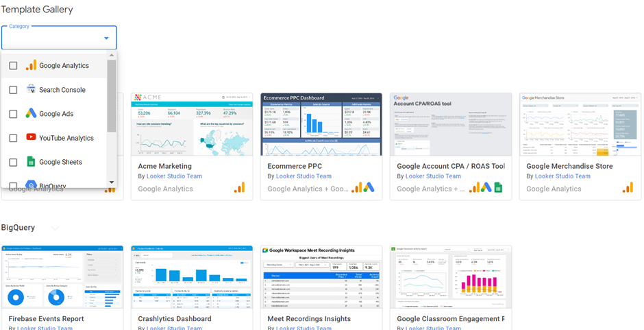Click the YouTube Analytics play icon
The height and width of the screenshot is (330, 644).
pyautogui.click(x=31, y=138)
